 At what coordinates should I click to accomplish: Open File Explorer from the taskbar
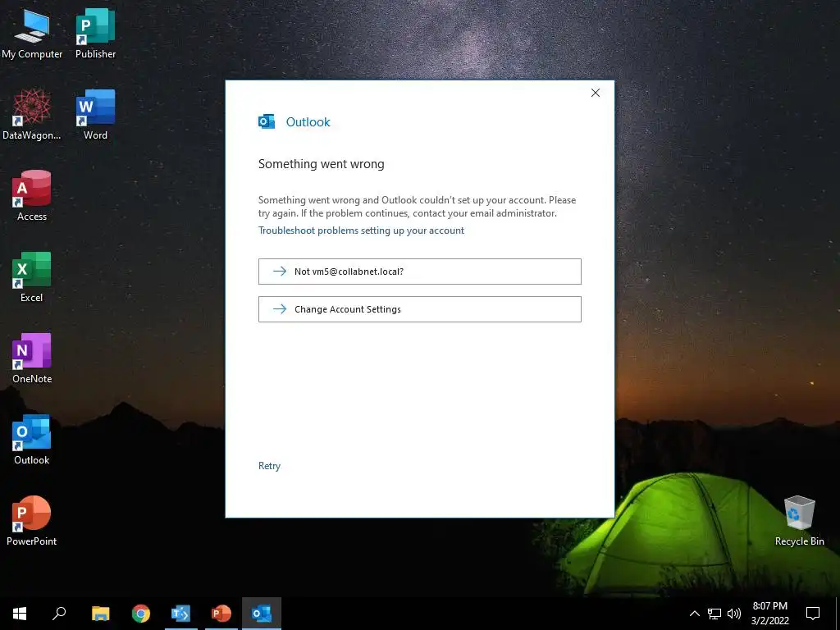click(100, 614)
